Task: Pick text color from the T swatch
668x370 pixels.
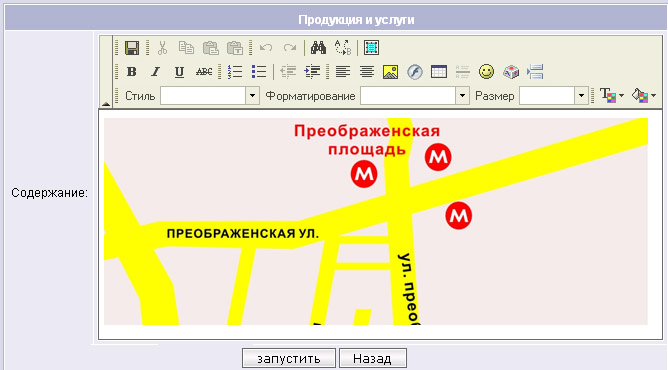Action: [612, 96]
